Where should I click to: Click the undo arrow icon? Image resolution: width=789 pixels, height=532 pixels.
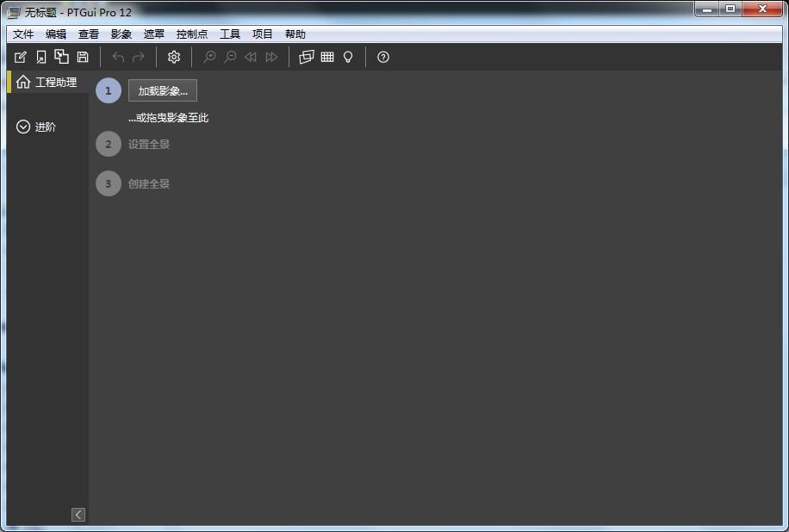tap(118, 57)
